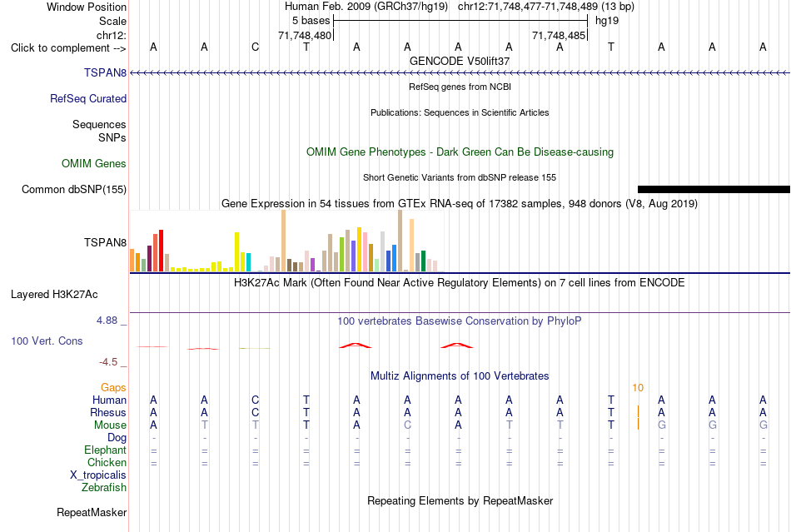Click the 4.88 PhyloP upper limit label
The image size is (791, 532).
pyautogui.click(x=107, y=321)
